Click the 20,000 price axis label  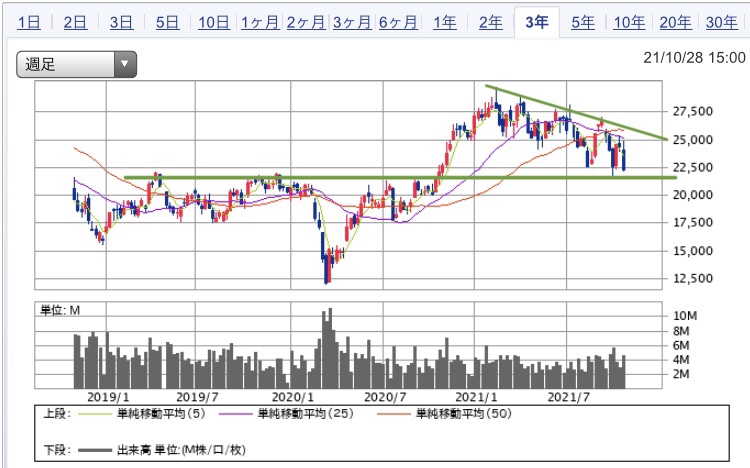(x=693, y=195)
